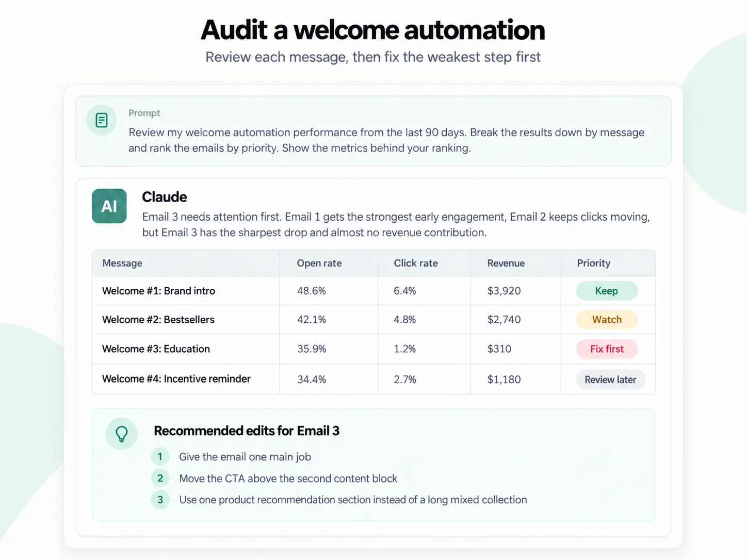Click Welcome #1: Brand intro row label
This screenshot has height=560, width=747.
tap(158, 291)
